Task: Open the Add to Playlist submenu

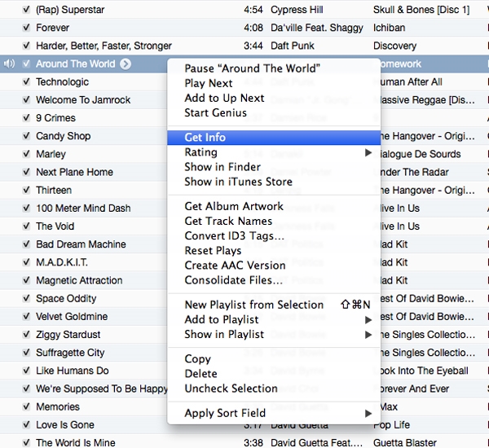Action: [x=368, y=320]
